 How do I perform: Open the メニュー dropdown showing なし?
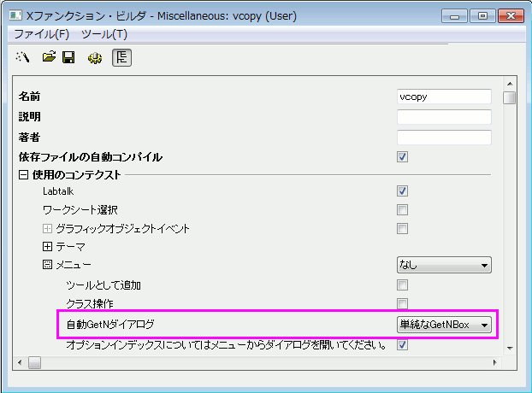[444, 265]
